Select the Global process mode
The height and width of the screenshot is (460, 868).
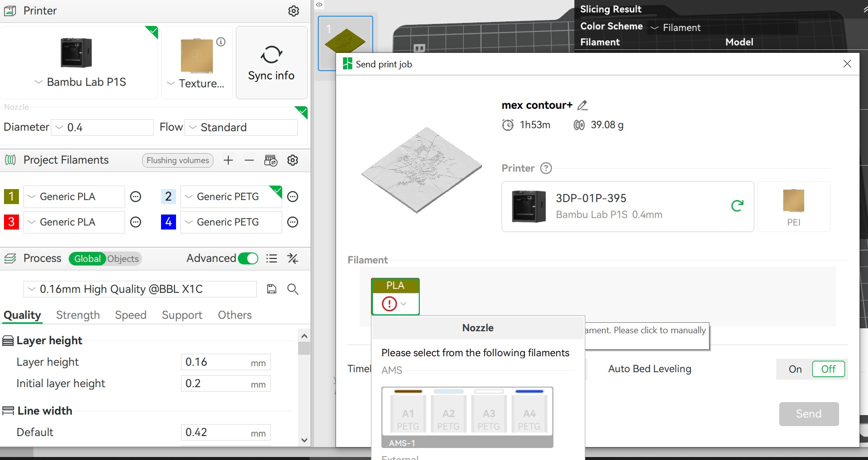coord(87,258)
